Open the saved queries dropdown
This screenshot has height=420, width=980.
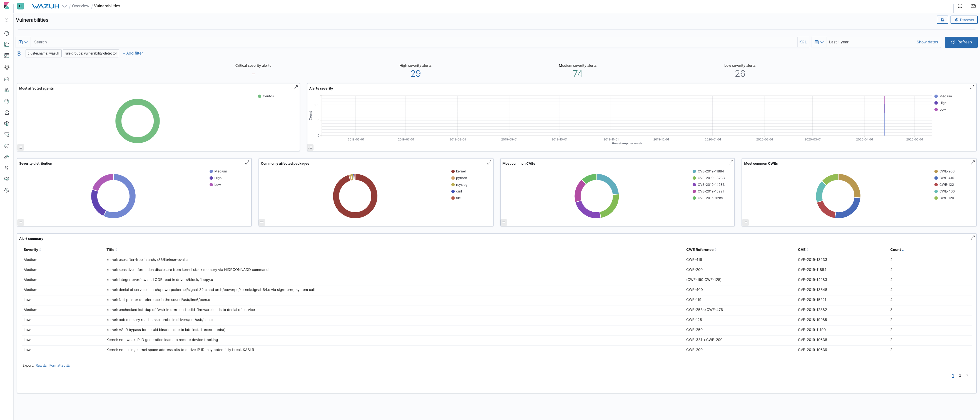(23, 42)
